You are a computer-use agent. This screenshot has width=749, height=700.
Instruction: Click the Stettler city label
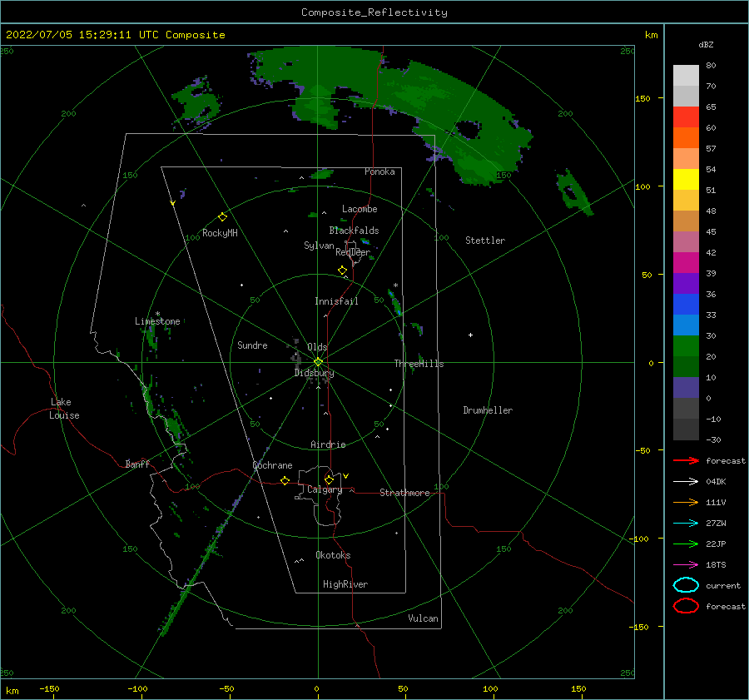(x=485, y=241)
